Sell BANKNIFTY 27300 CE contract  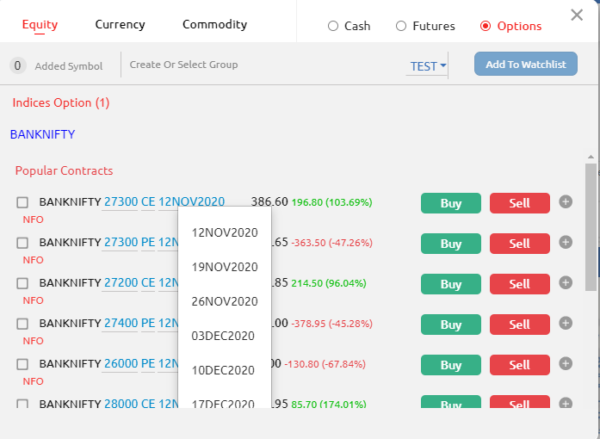pyautogui.click(x=520, y=203)
